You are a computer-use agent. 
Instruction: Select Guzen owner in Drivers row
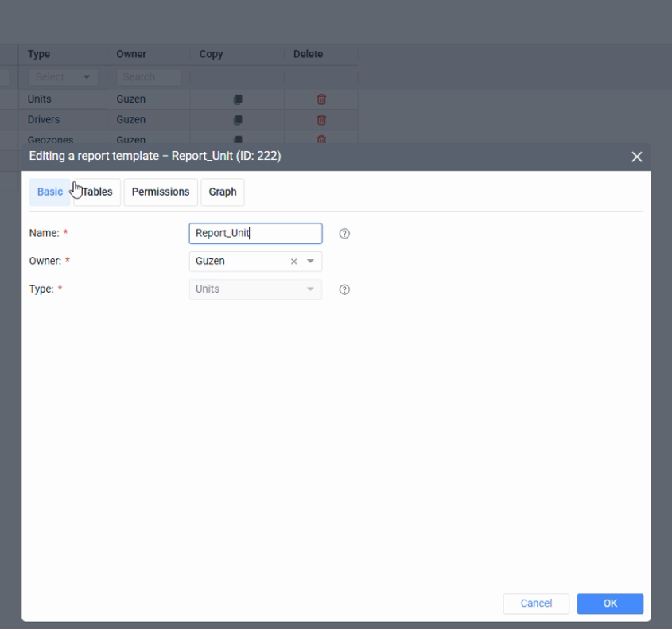coord(149,120)
